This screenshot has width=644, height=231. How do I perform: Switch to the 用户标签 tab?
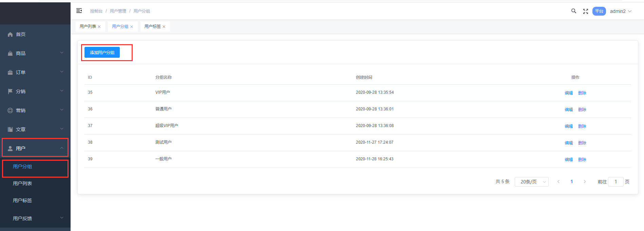(152, 26)
